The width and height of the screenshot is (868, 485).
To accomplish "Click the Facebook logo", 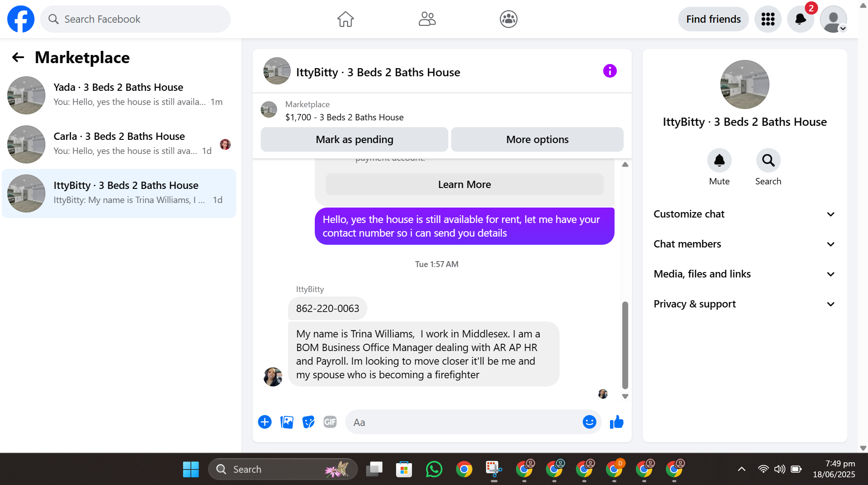I will tap(21, 19).
